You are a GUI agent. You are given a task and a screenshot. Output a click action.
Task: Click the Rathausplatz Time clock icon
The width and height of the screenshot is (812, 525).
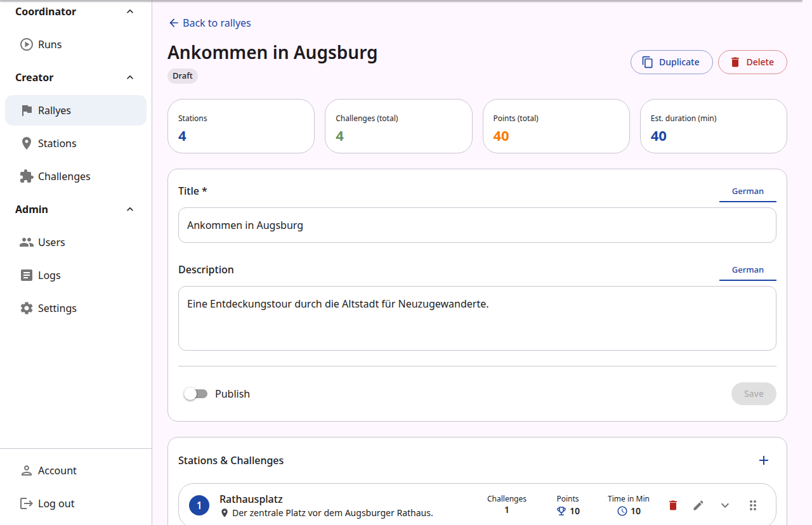(x=622, y=511)
